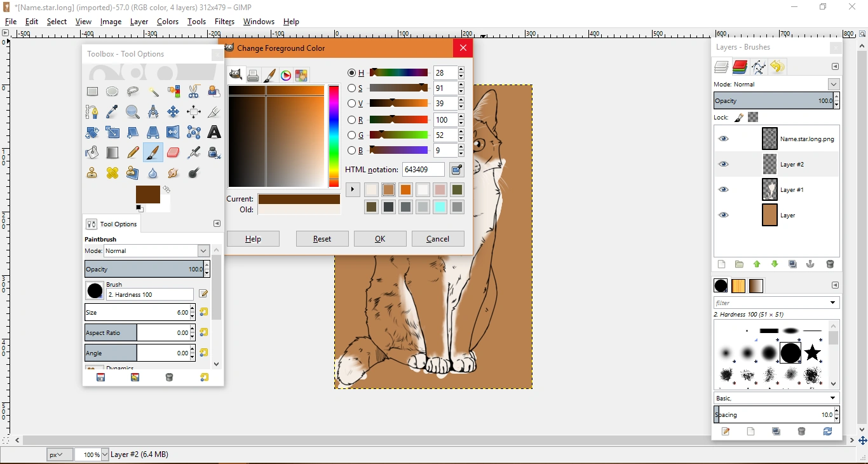Select the Eraser tool
Viewport: 868px width, 464px height.
tap(173, 153)
